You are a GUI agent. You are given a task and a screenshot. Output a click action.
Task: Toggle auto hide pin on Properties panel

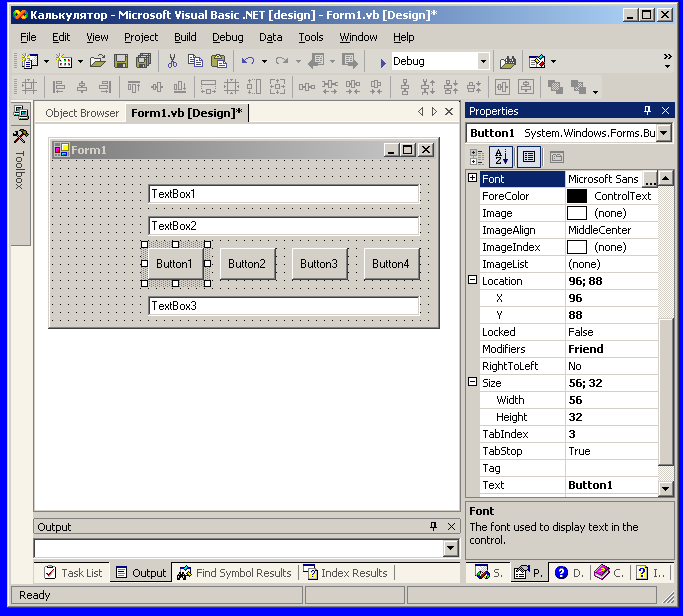pos(647,111)
